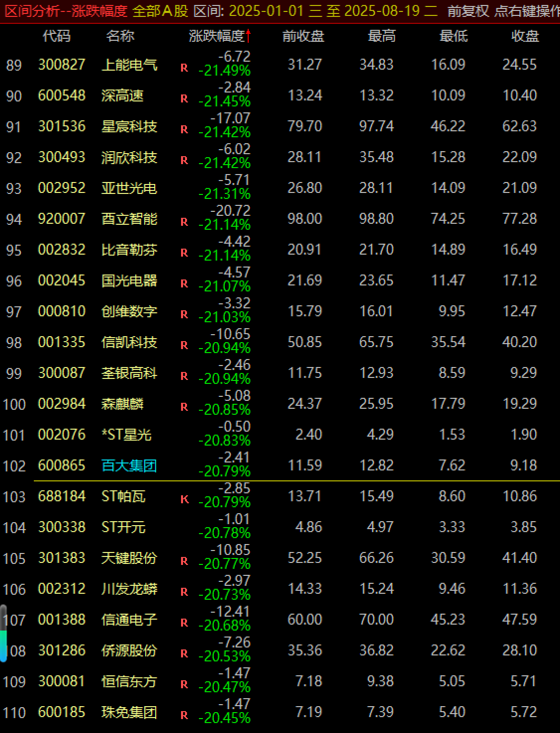Click the K marker on the ST帕瓦 row
The height and width of the screenshot is (733, 560).
coord(185,499)
